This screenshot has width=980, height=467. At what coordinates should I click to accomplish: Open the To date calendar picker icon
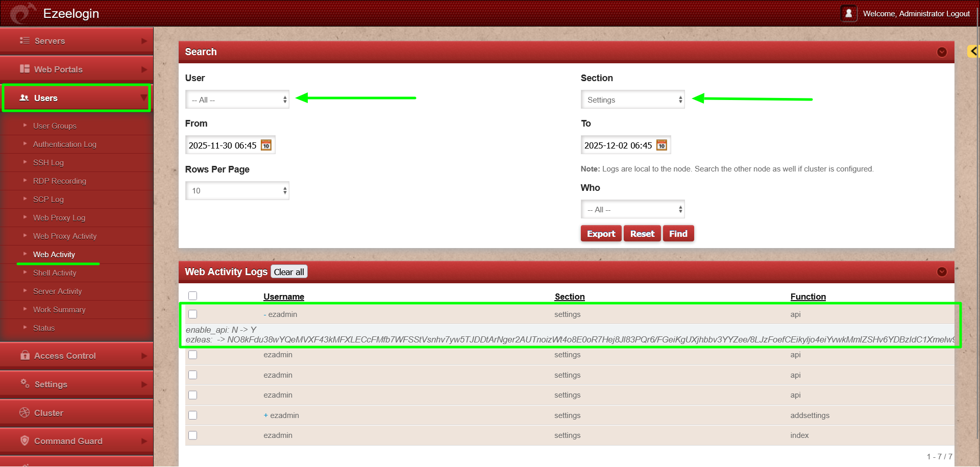[661, 145]
